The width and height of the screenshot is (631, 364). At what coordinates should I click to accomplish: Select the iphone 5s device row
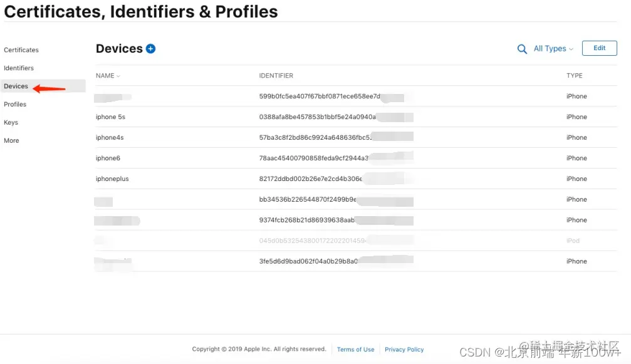point(356,117)
